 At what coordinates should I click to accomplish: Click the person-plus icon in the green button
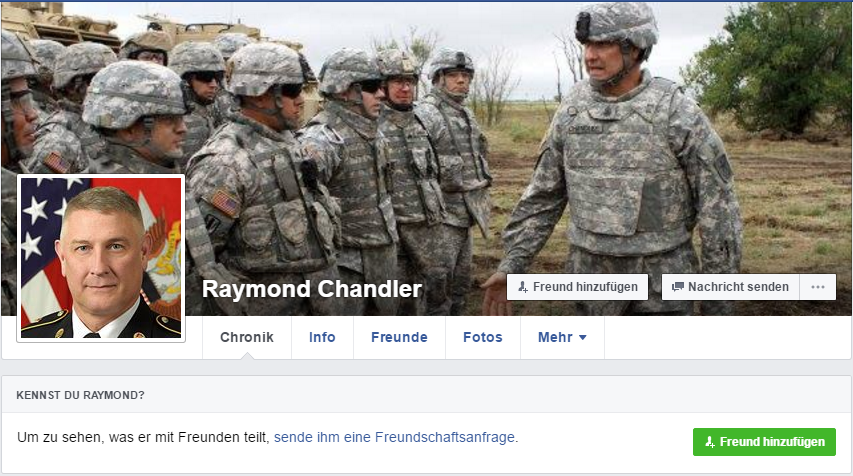click(709, 442)
